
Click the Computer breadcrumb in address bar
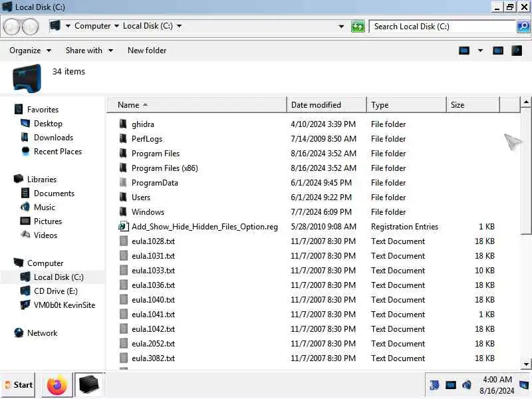92,26
